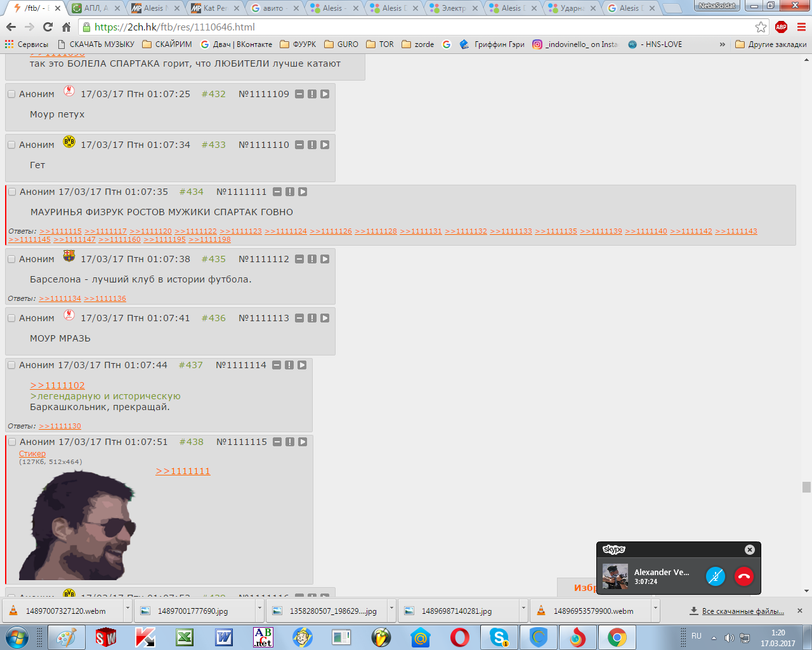Image resolution: width=812 pixels, height=650 pixels.
Task: Show options for download 14896953579900.webm
Action: pos(655,611)
